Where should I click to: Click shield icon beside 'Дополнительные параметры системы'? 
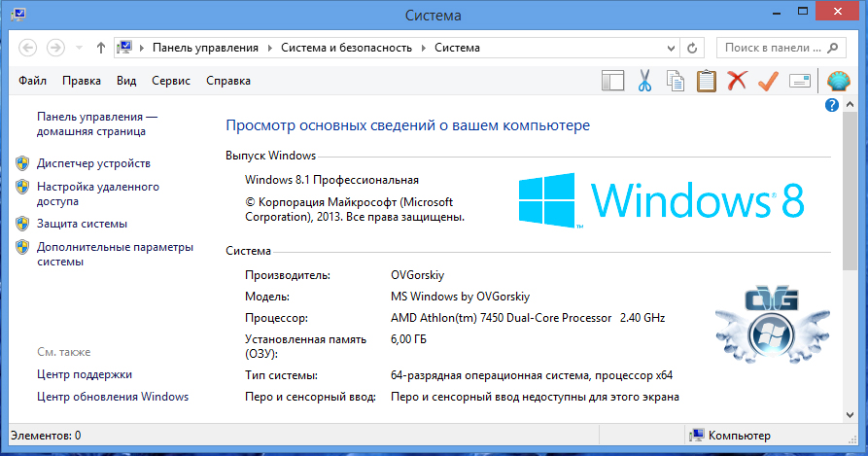22,247
